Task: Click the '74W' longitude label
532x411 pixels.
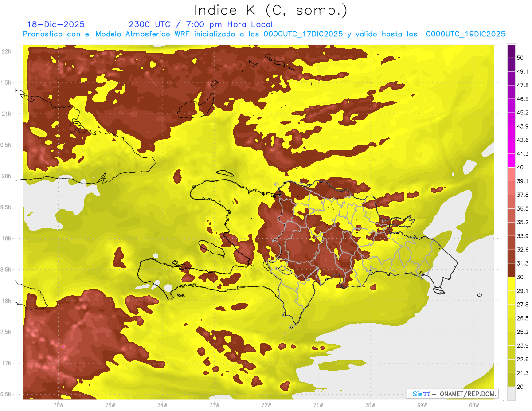Action: pos(162,405)
